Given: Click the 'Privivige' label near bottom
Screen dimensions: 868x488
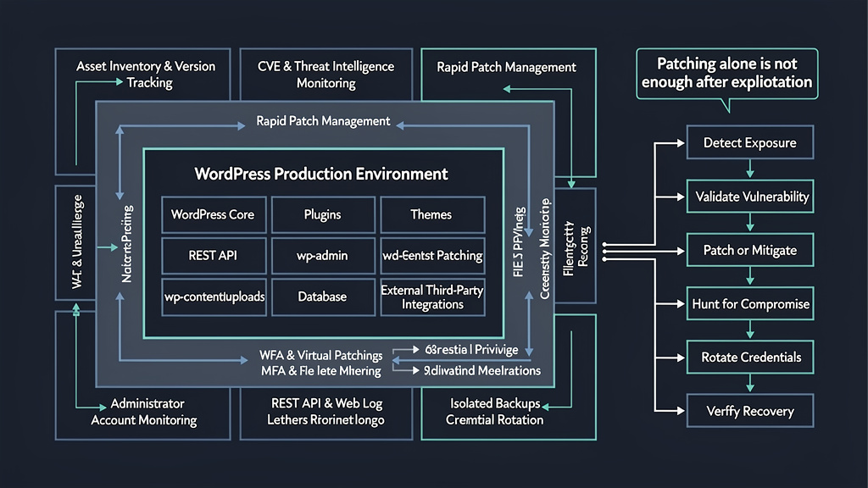Looking at the screenshot, I should pos(496,350).
